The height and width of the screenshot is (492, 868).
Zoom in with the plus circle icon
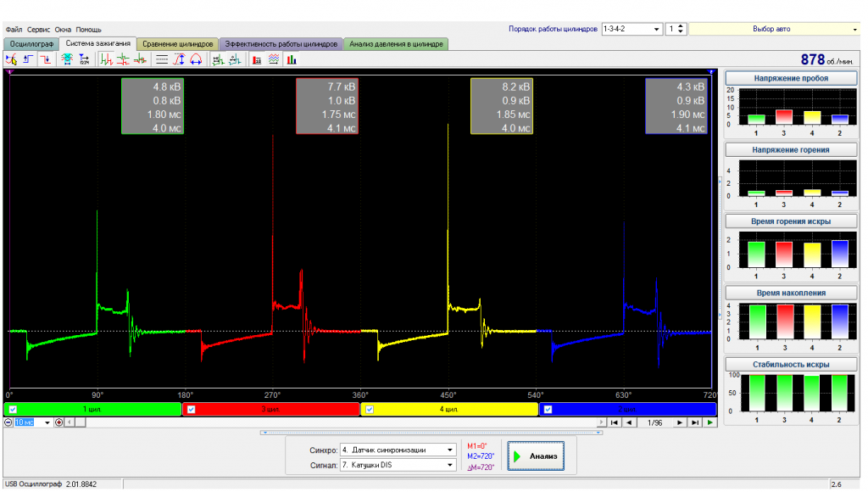click(58, 422)
